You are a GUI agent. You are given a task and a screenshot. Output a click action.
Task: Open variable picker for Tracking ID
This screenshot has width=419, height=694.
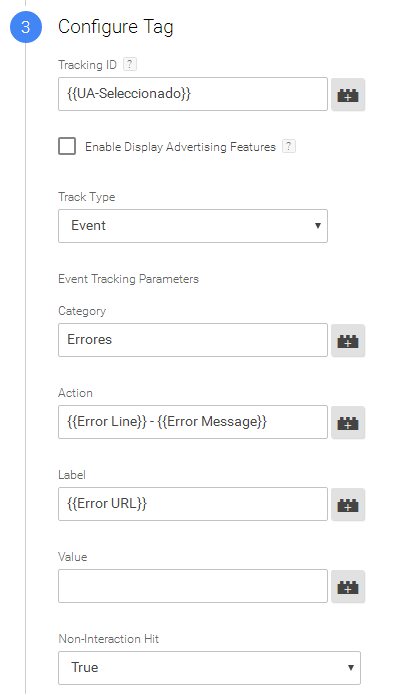click(348, 94)
